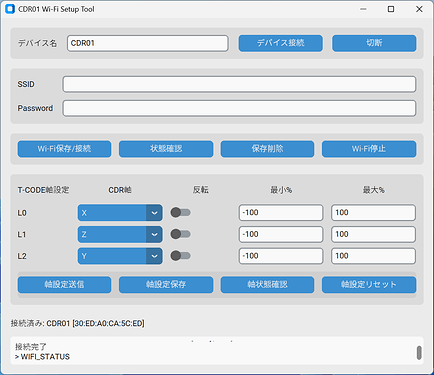Click the Wi-Fi保存/接続 button

64,149
